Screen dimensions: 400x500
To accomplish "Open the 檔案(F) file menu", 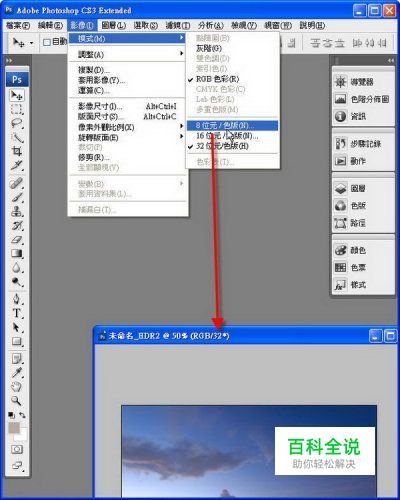I will (18, 25).
